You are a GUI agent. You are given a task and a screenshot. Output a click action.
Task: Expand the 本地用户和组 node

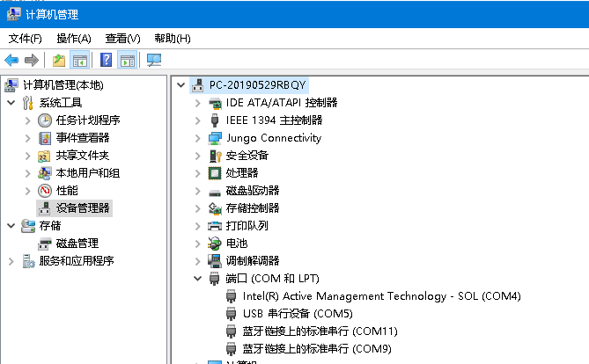(x=28, y=173)
